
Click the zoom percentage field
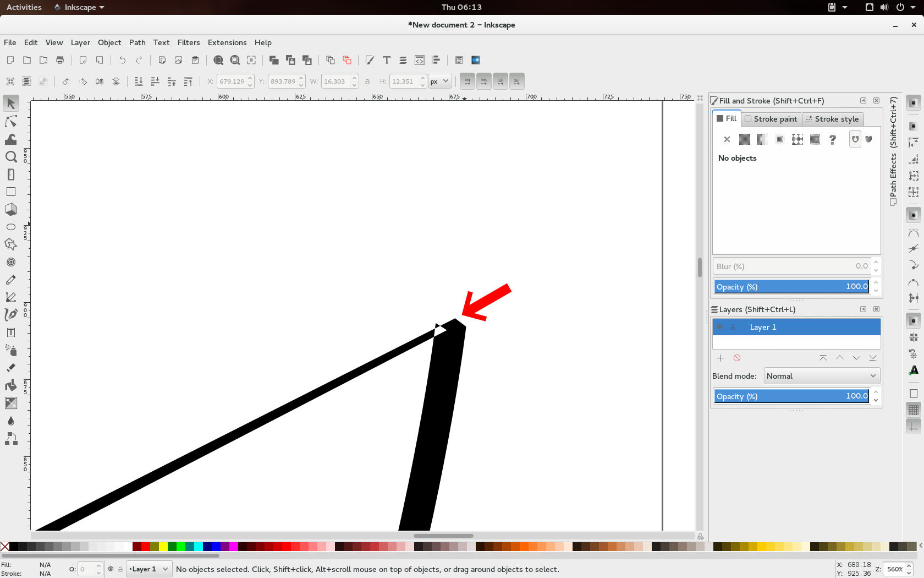[895, 569]
